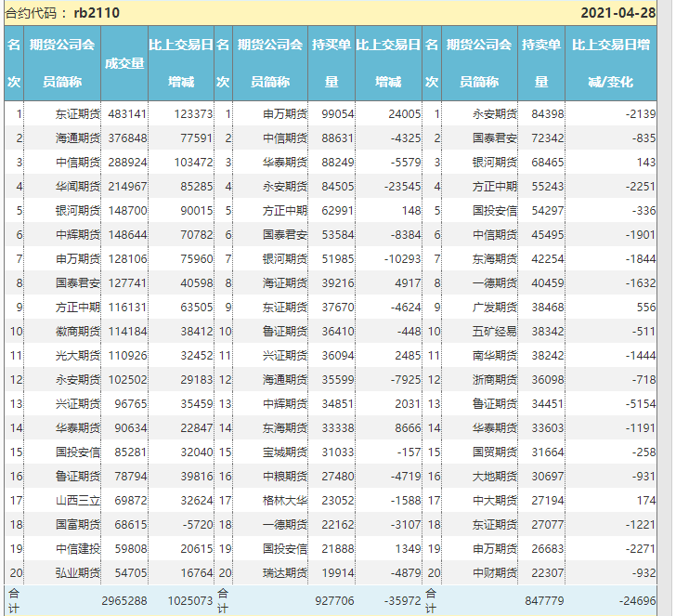Select 南华期货 in short position ranking
Screen dimensions: 676x616
[x=495, y=356]
